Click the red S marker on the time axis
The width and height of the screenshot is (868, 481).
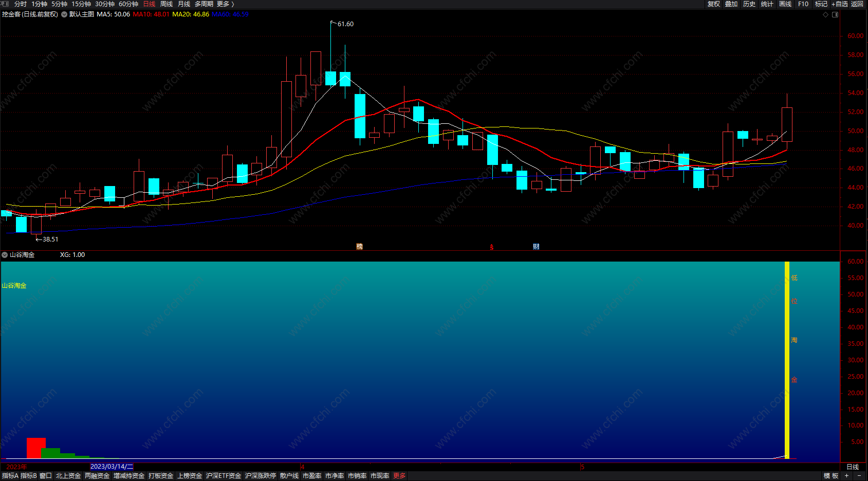pos(491,247)
